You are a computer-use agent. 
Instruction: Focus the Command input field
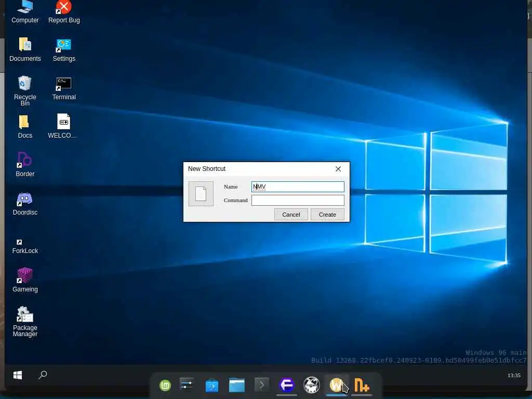(x=298, y=200)
